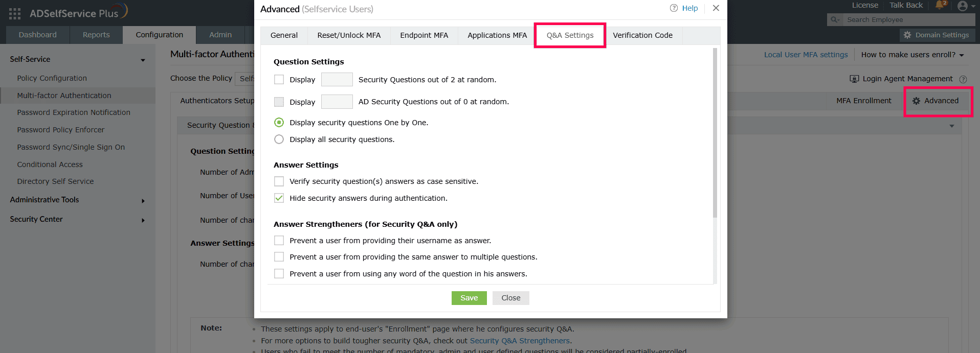Open Password Sync/Single Sign On
980x353 pixels.
click(71, 147)
